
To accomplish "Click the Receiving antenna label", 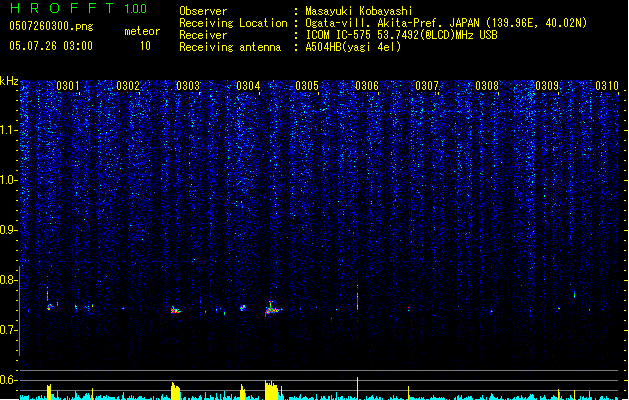I will [230, 47].
